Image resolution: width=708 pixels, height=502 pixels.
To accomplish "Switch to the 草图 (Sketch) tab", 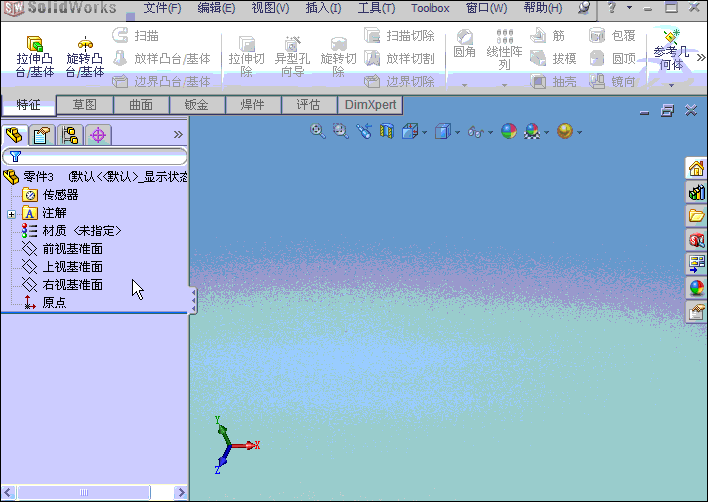I will coord(84,104).
